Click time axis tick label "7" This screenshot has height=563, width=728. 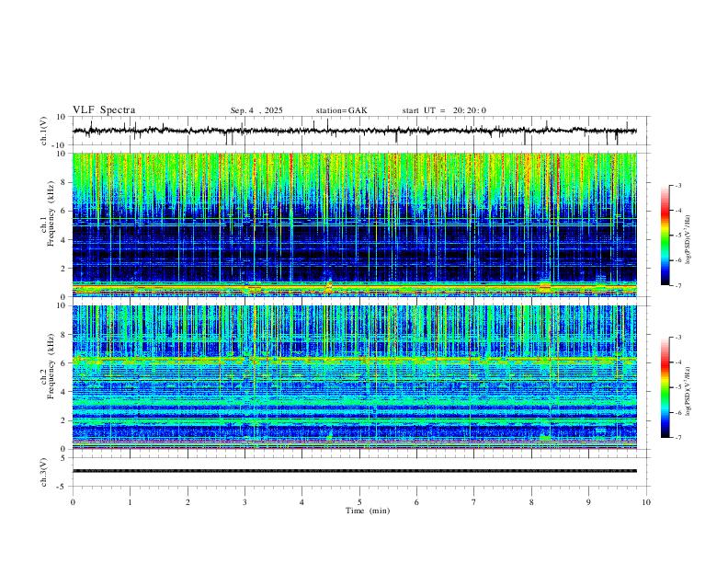click(x=473, y=502)
